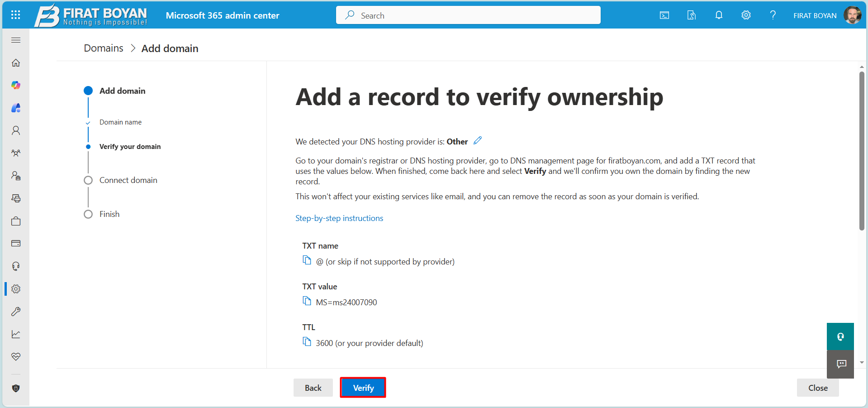Open Reports via the chart icon

point(15,334)
